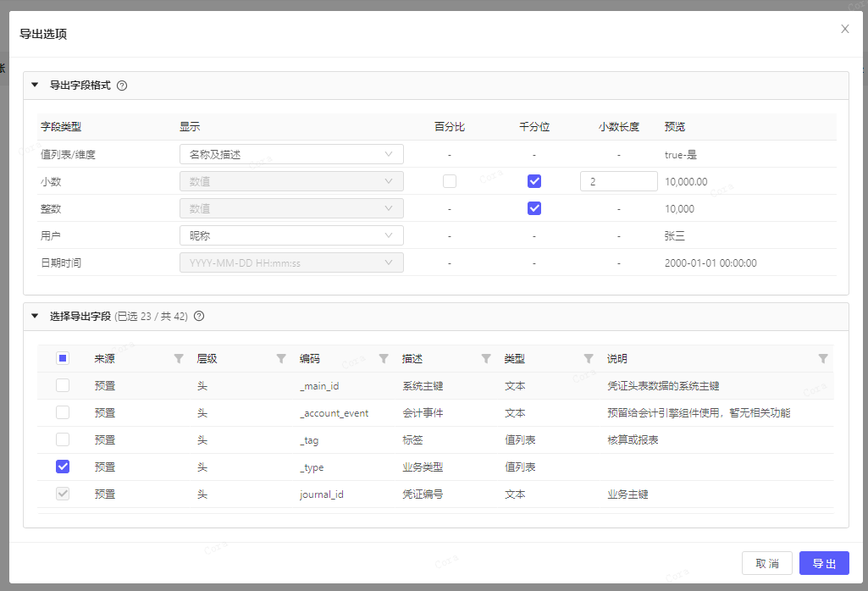Click the 小数长度 input field
868x591 pixels.
(618, 181)
